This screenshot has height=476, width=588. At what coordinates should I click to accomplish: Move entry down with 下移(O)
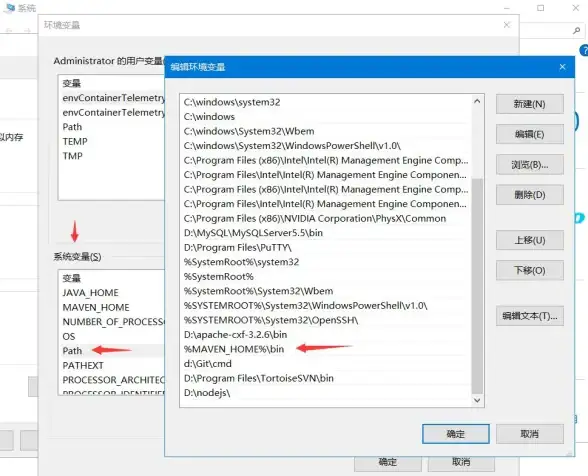tap(530, 270)
